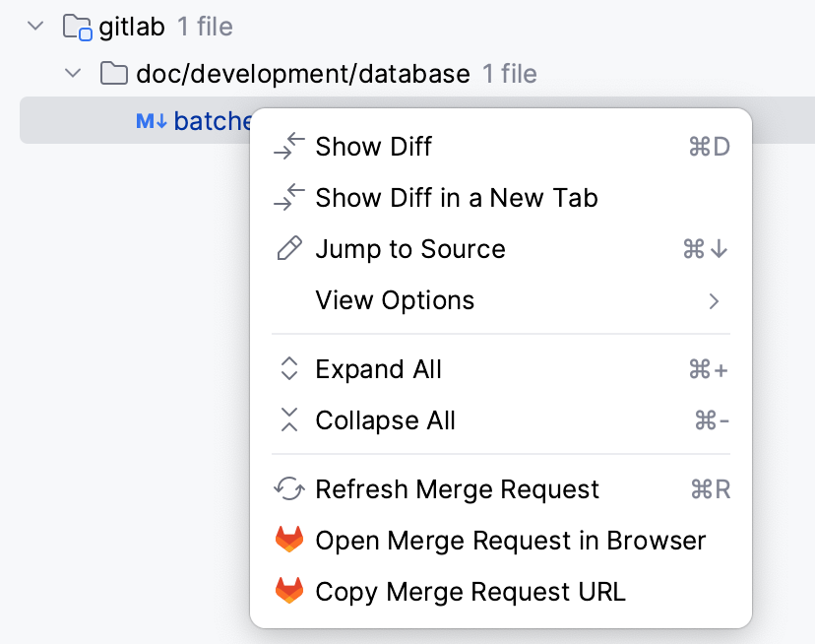Click the Show Diff arrow icon
This screenshot has width=815, height=644.
tap(288, 146)
